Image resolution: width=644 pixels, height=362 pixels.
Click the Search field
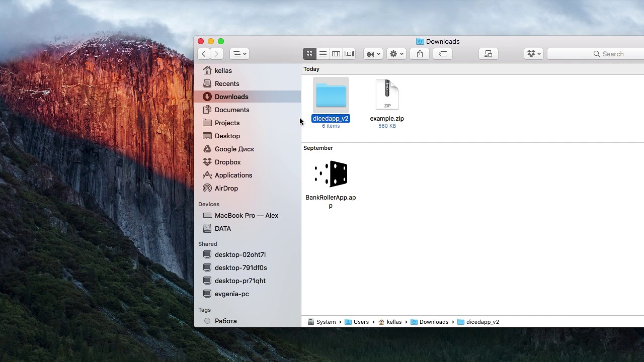coord(596,54)
